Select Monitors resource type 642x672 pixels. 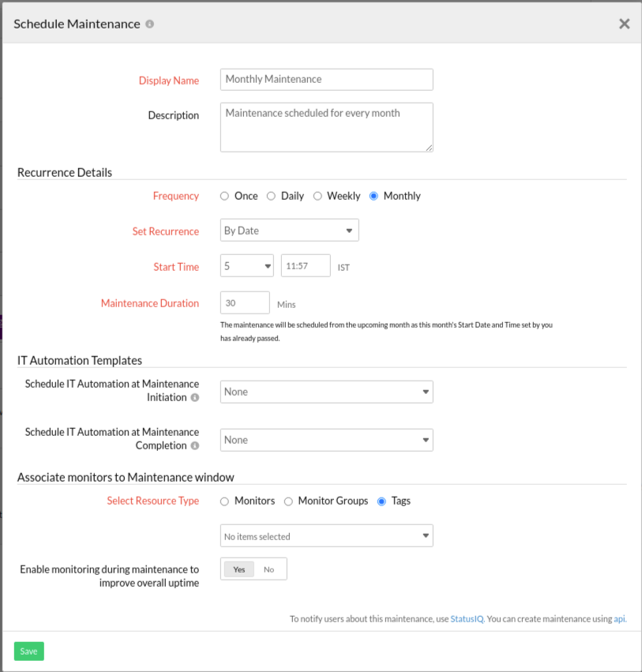(225, 501)
